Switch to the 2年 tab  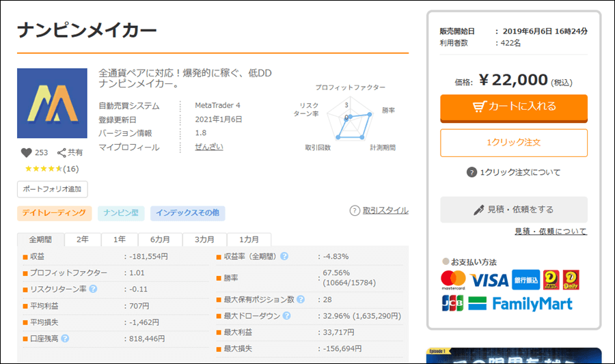coord(82,240)
